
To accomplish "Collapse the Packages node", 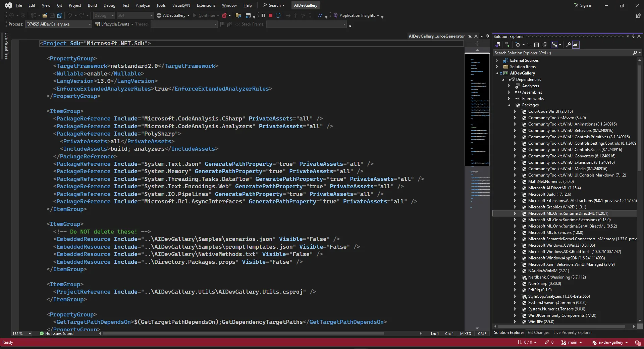I will click(x=509, y=105).
